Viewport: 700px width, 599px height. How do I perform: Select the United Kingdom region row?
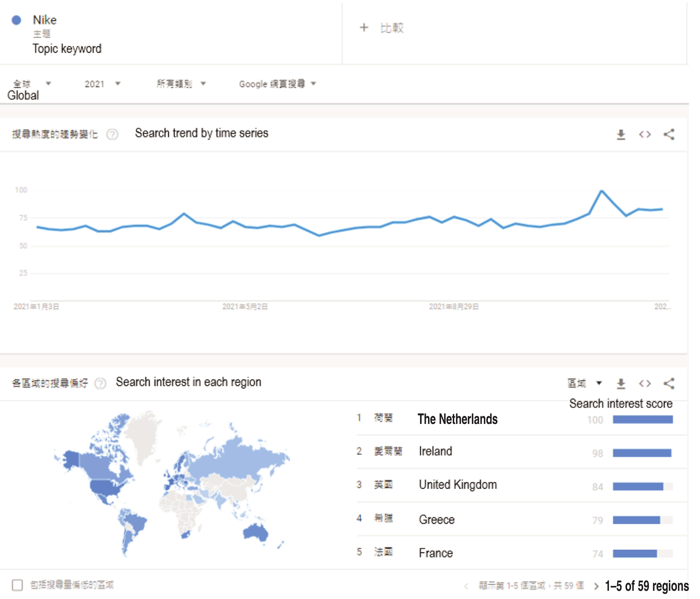522,485
